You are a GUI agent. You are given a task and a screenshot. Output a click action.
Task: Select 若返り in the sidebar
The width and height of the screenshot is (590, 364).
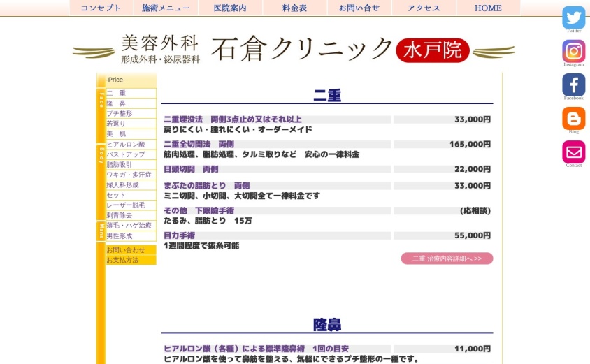(x=131, y=124)
